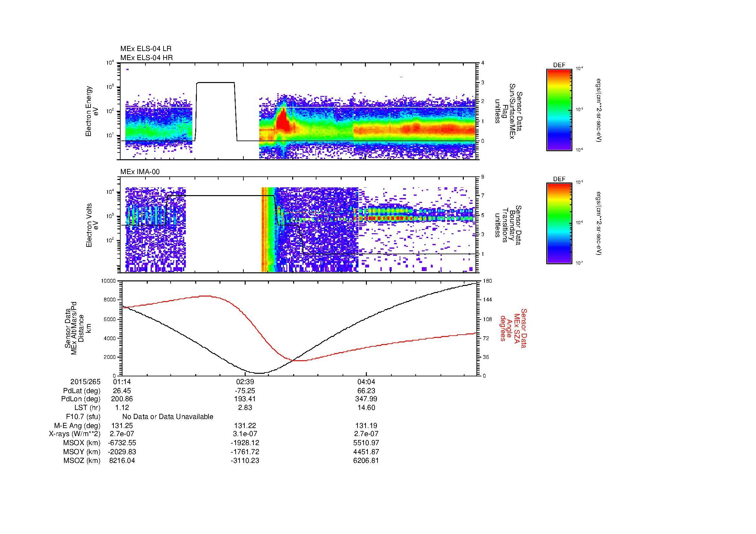Click the M-E Ang value '131.19'
Image resolution: width=756 pixels, height=534 pixels.
tap(366, 426)
